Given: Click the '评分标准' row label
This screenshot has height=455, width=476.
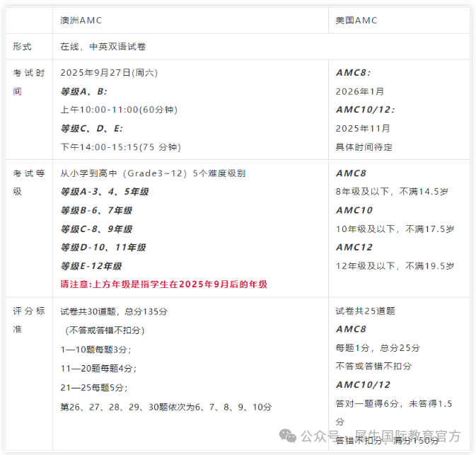Looking at the screenshot, I should coord(29,320).
